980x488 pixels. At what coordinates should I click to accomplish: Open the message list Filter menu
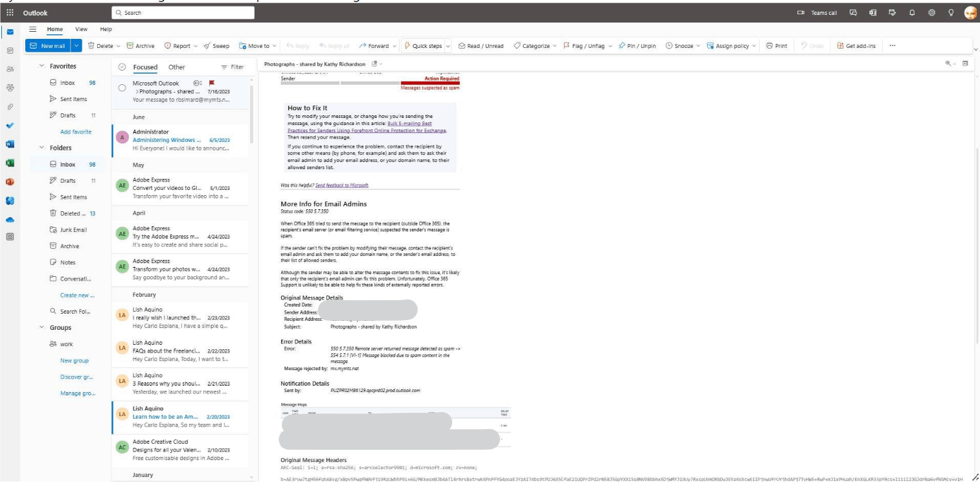pos(233,67)
